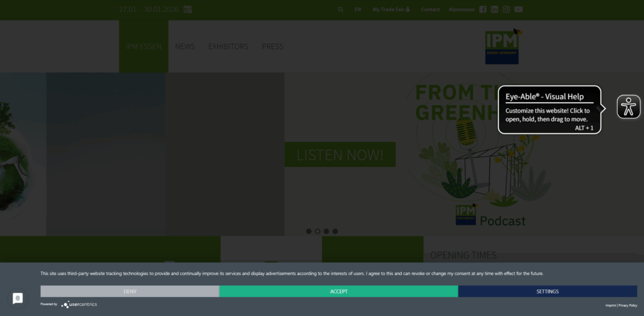Accept cookies with the ACCEPT button
Image resolution: width=644 pixels, height=316 pixels.
pos(338,291)
